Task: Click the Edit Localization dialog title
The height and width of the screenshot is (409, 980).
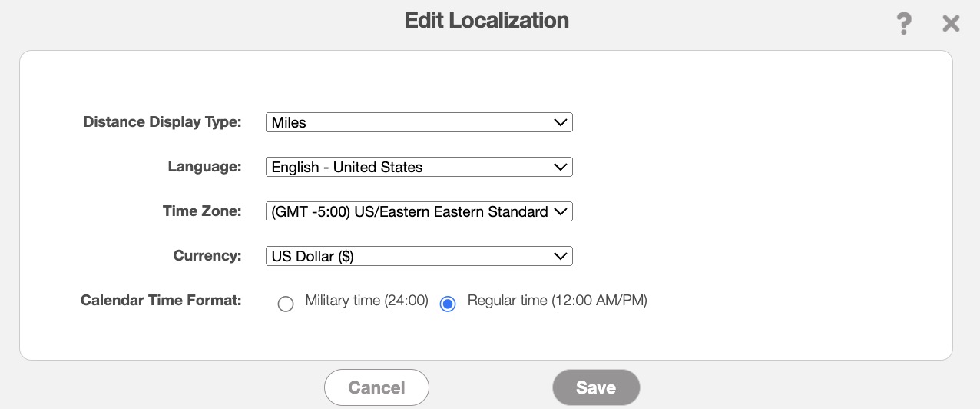Action: coord(487,20)
